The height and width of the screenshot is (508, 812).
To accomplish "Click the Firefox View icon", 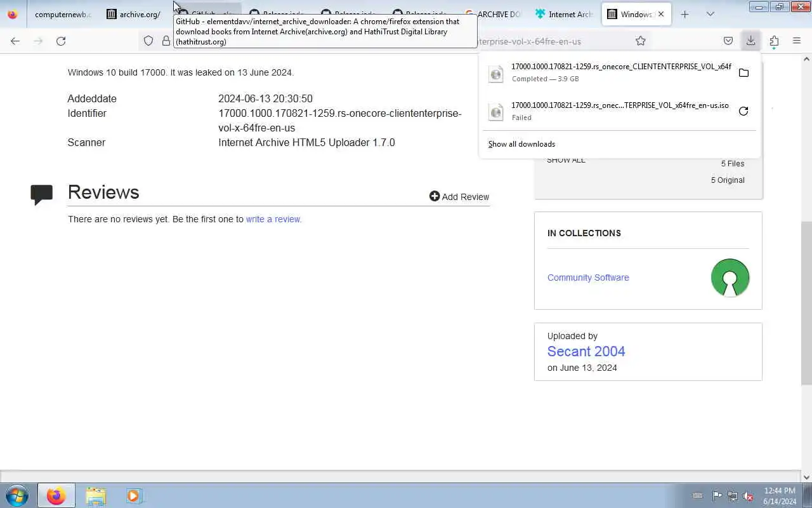I will (13, 14).
